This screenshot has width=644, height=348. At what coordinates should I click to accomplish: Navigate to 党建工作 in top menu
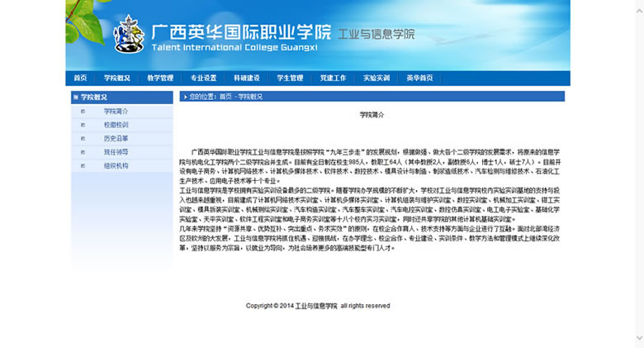(333, 79)
